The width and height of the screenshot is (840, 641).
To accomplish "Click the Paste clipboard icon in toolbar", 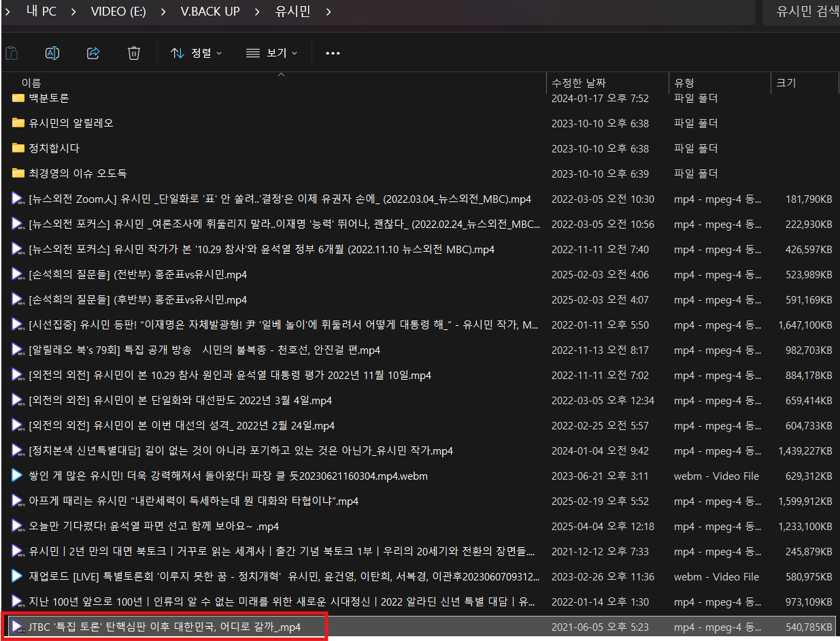I will 12,53.
